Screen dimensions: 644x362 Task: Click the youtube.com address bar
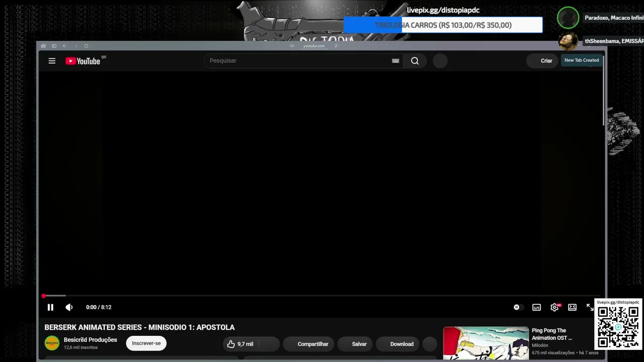[314, 46]
